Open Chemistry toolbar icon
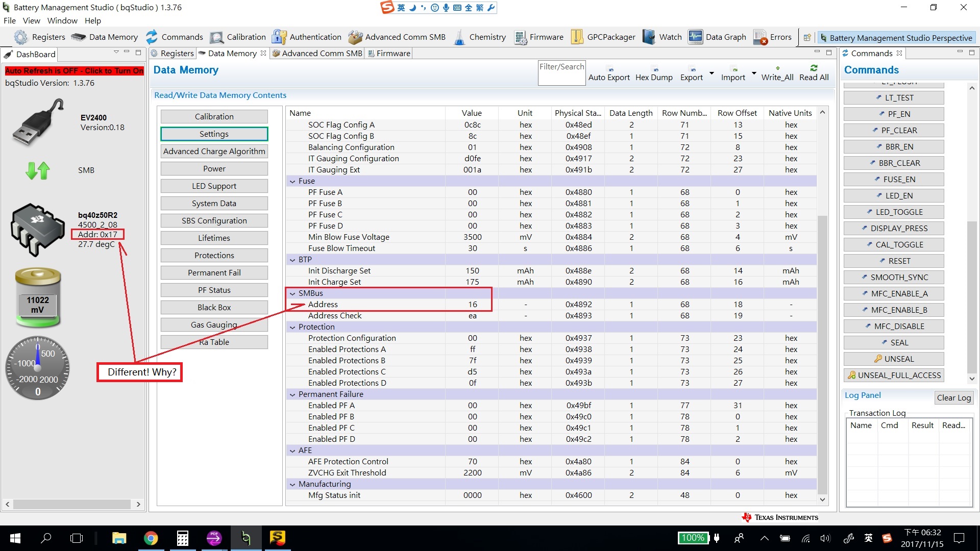Screen dimensions: 980x551 click(479, 37)
